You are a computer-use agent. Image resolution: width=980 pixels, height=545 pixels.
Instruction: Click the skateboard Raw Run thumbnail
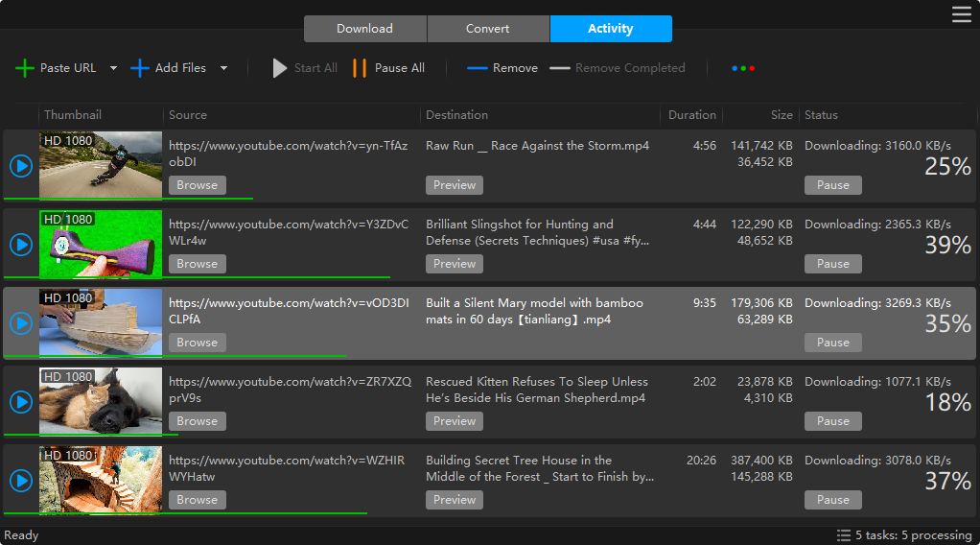pos(101,165)
